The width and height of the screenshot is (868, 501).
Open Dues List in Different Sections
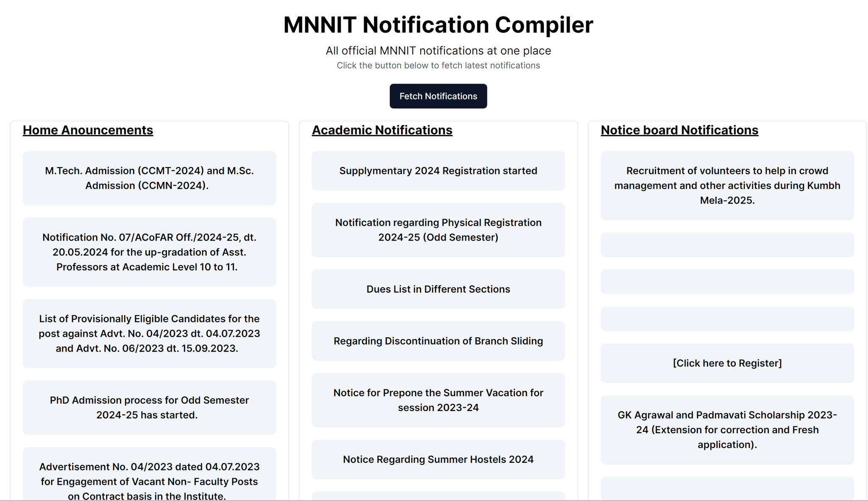click(438, 289)
